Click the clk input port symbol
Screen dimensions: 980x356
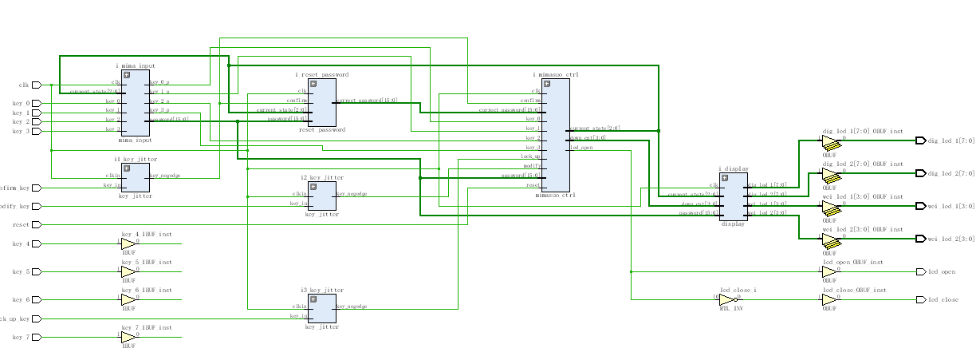click(x=37, y=85)
